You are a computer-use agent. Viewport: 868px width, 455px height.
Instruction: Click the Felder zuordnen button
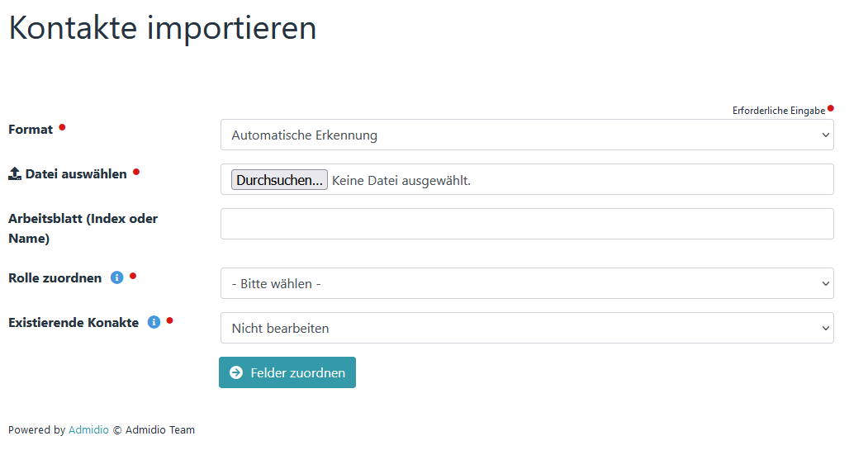(x=287, y=372)
